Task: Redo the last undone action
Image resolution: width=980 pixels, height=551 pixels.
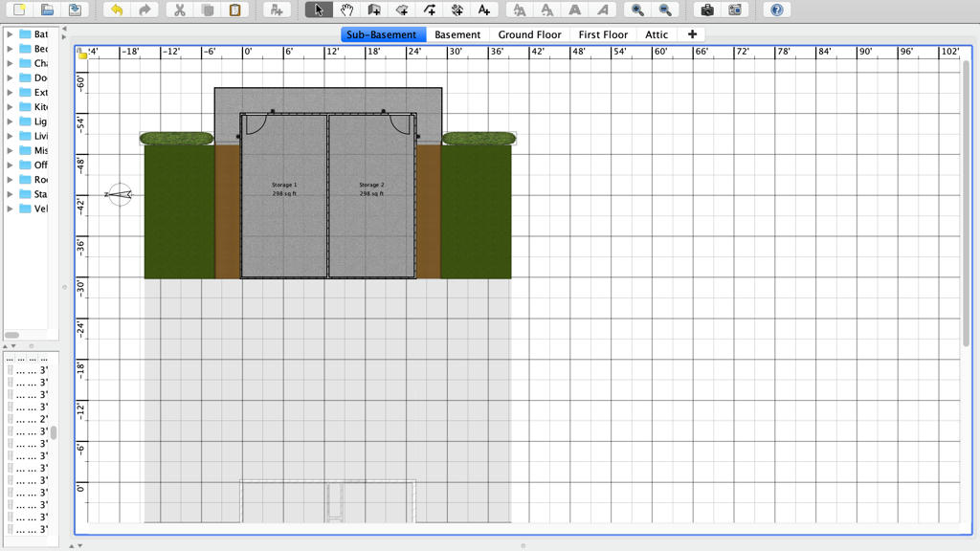Action: coord(145,10)
